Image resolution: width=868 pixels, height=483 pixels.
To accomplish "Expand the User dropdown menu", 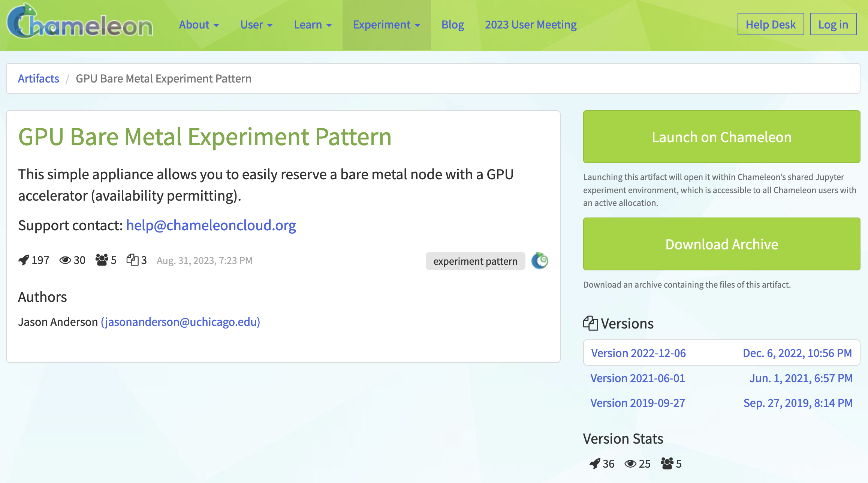I will [x=256, y=25].
